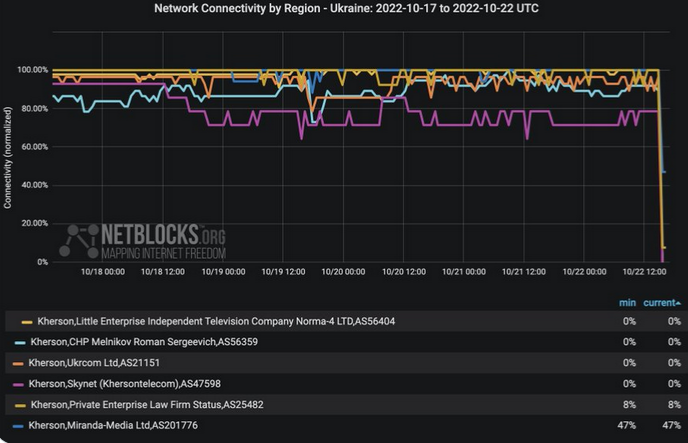Click the 20.00% y-axis label
This screenshot has height=443, width=688.
(x=35, y=223)
